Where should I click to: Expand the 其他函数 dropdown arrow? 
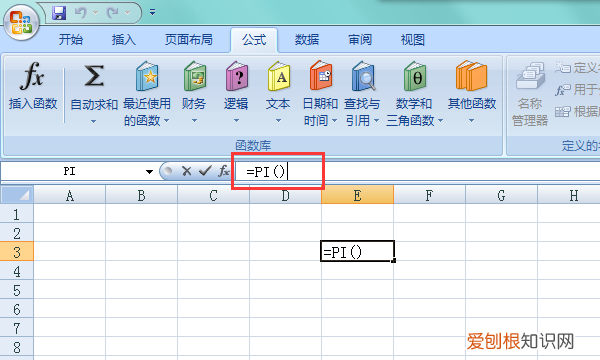pos(471,121)
